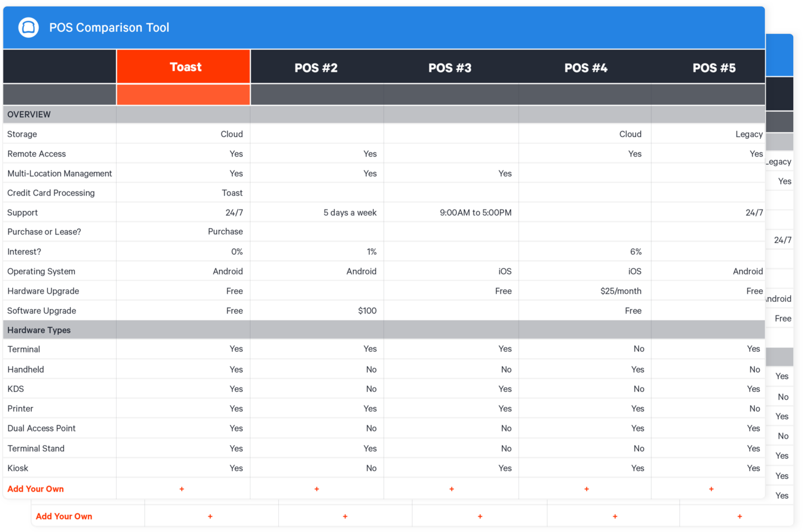Click plus icon under Toast column
Image resolution: width=803 pixels, height=532 pixels.
[x=182, y=489]
